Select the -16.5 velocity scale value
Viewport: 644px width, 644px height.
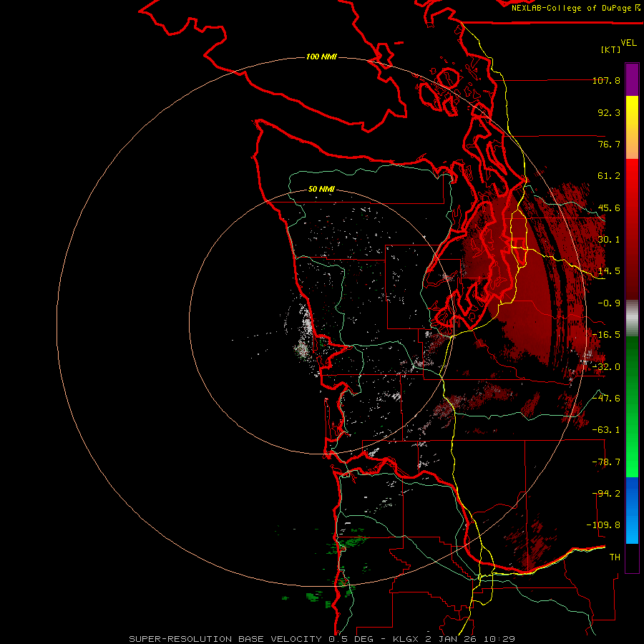click(606, 335)
